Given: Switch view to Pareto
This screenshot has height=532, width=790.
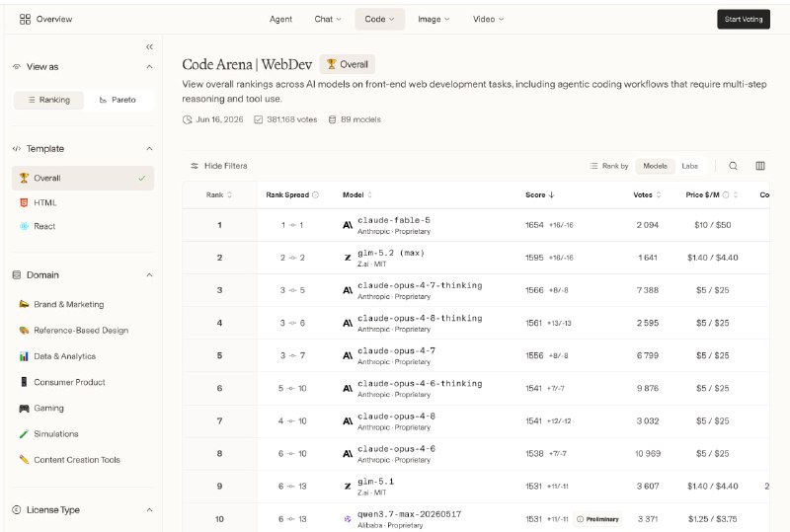Looking at the screenshot, I should pyautogui.click(x=118, y=100).
